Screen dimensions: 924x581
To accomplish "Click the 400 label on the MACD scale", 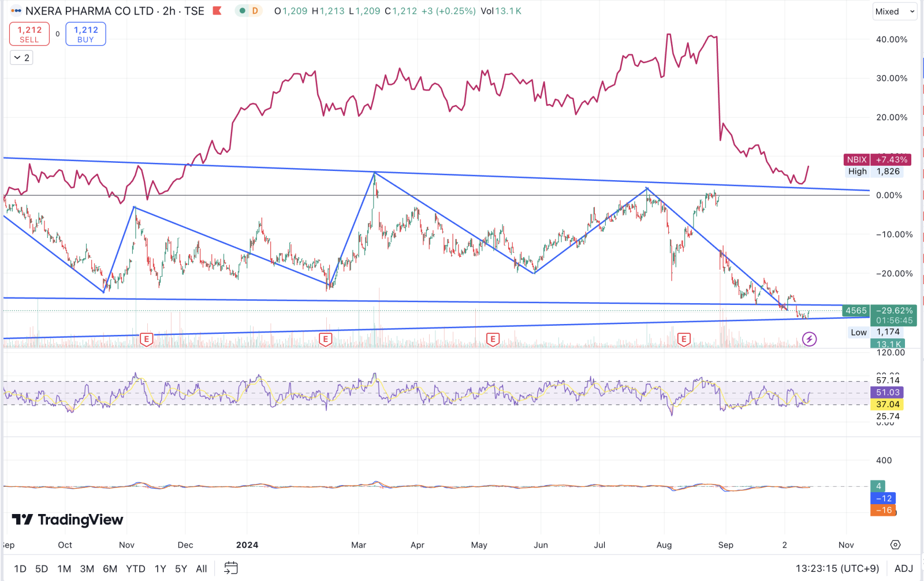I will click(x=884, y=460).
